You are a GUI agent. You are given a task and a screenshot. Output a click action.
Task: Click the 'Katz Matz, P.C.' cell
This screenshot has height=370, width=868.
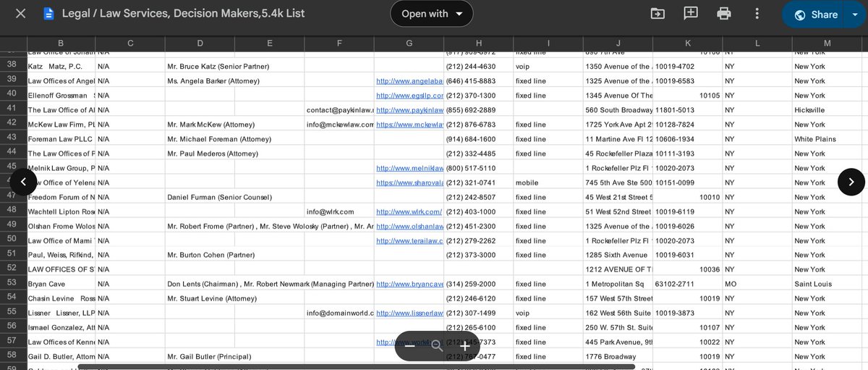point(61,67)
